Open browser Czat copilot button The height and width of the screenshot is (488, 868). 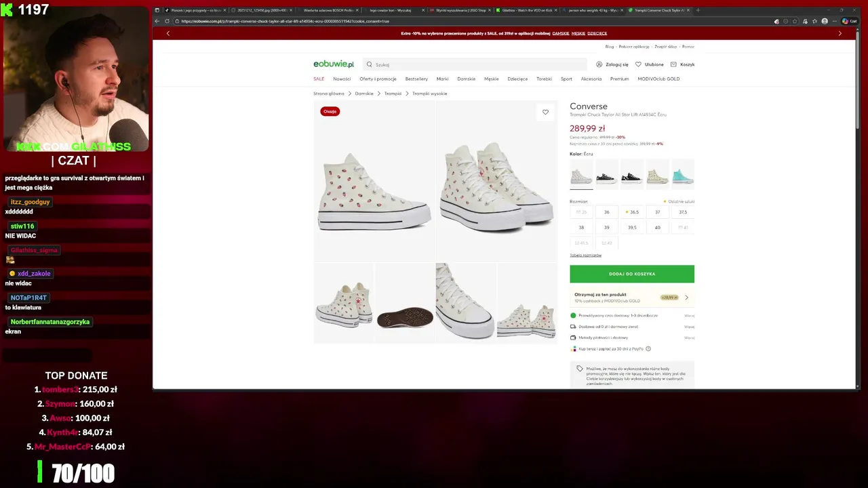(x=850, y=21)
